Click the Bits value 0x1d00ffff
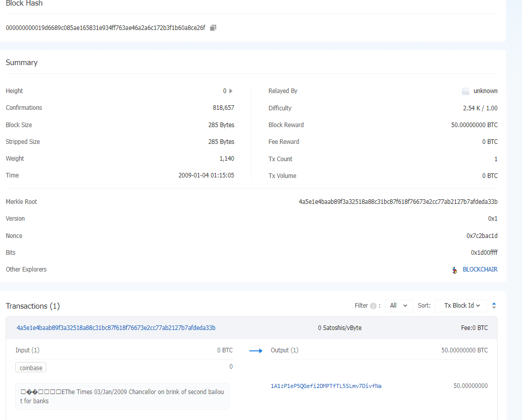This screenshot has height=420, width=522. coord(484,253)
